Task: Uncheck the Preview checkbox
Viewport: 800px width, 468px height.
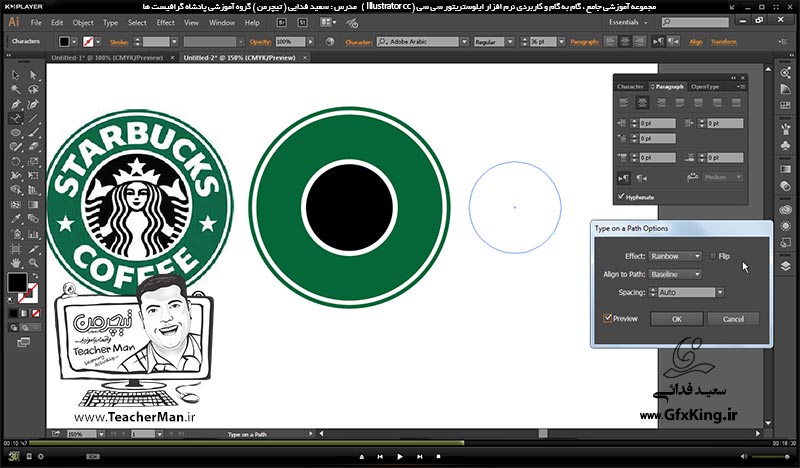Action: point(608,318)
